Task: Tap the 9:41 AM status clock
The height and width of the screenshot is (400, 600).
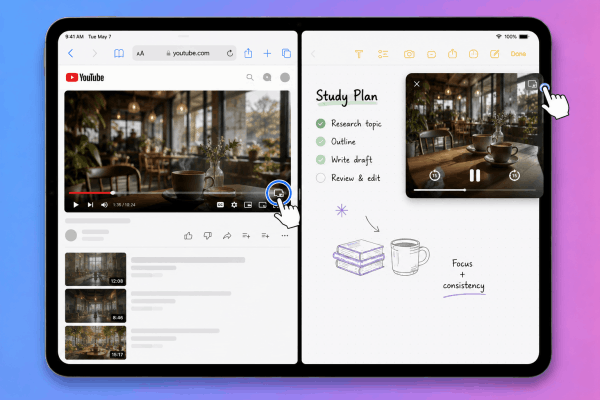Action: (x=74, y=37)
